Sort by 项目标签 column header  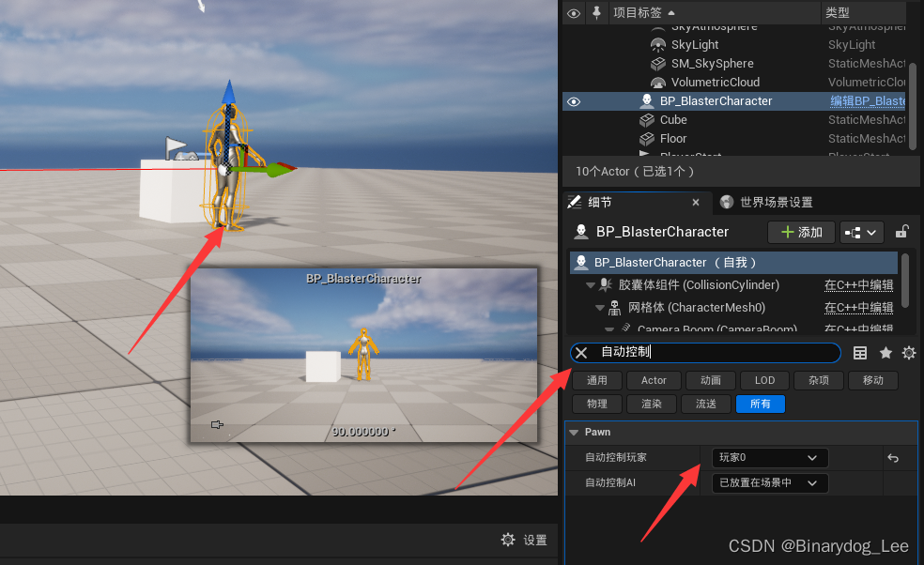[643, 12]
